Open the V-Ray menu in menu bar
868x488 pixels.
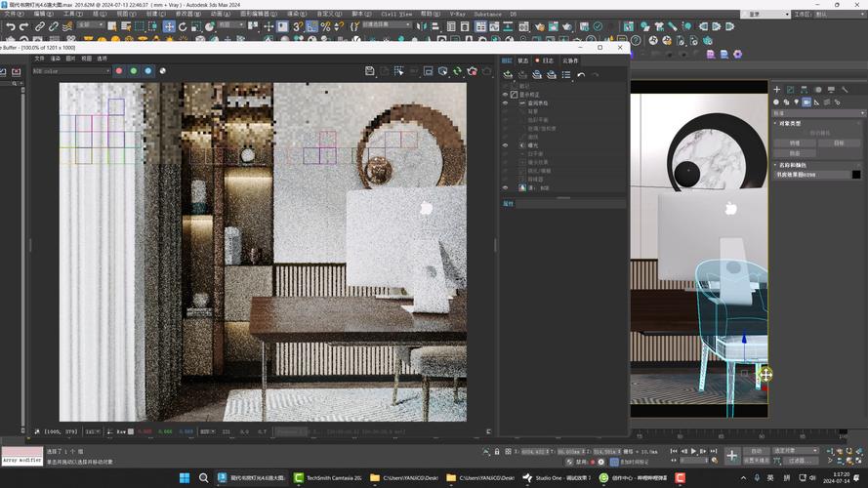click(457, 14)
